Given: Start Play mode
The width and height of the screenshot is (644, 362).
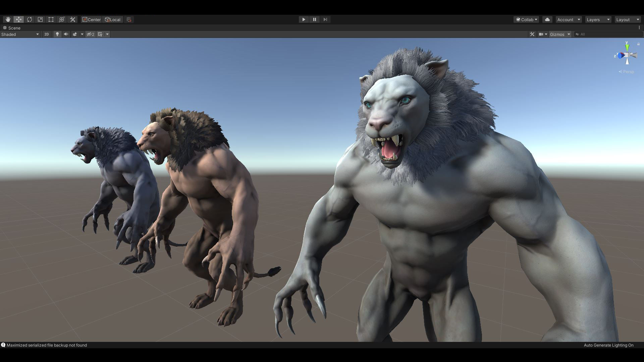Looking at the screenshot, I should (x=304, y=19).
